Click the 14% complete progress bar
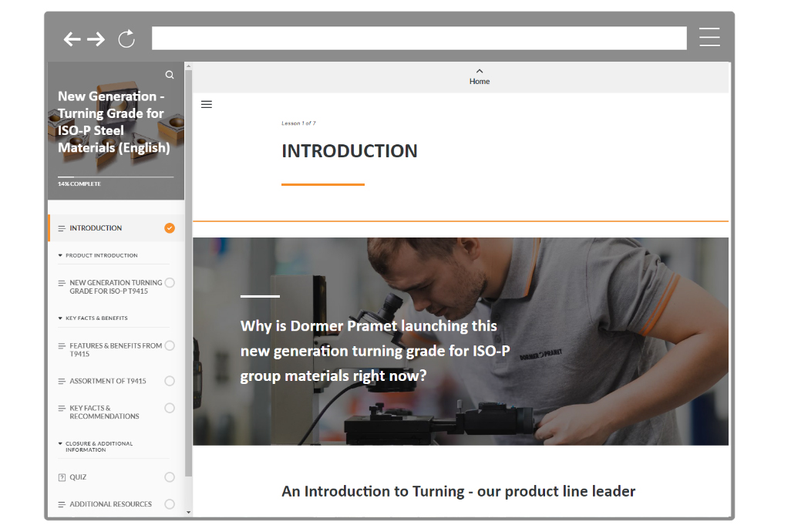This screenshot has width=798, height=532. point(116,177)
